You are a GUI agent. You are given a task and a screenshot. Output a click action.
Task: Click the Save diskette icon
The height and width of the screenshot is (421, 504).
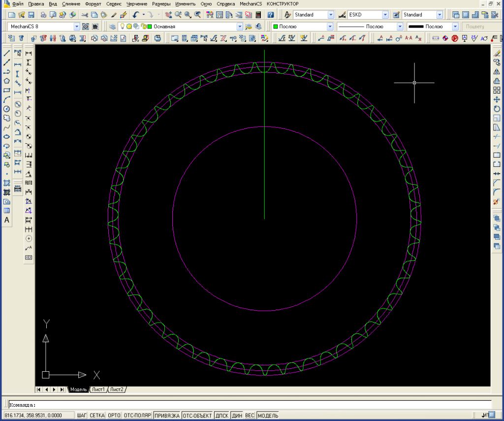pos(31,15)
